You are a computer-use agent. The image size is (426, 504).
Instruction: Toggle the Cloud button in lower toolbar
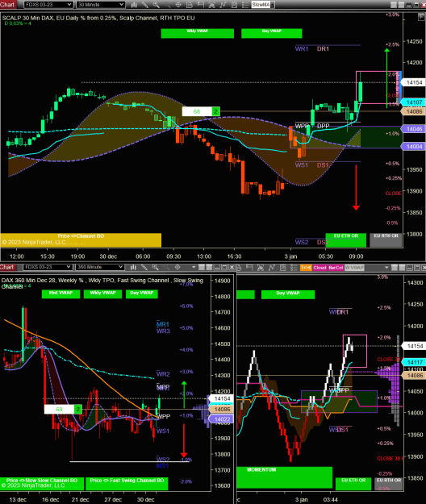pos(319,268)
